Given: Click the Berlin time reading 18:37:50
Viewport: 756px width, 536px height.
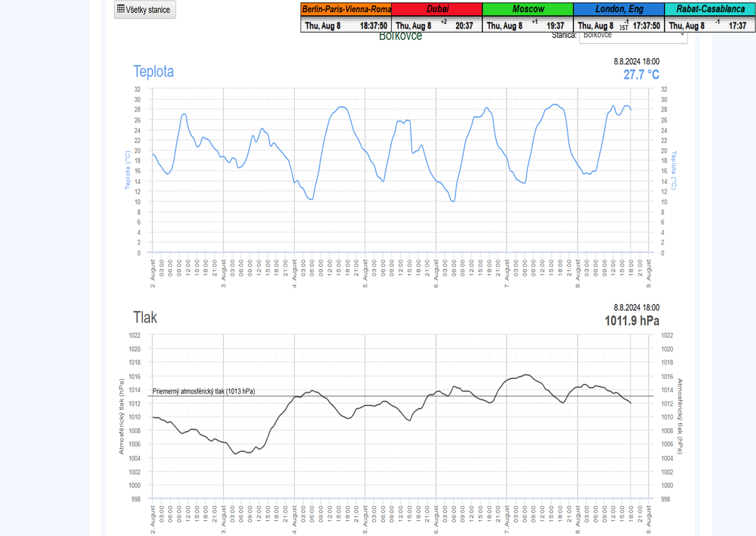Looking at the screenshot, I should 373,26.
